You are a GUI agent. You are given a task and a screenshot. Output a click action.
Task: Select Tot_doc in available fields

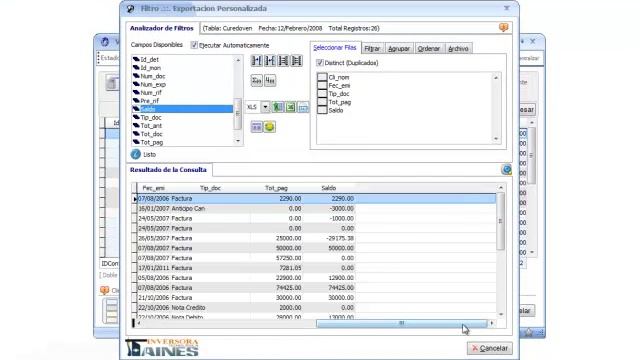coord(151,134)
